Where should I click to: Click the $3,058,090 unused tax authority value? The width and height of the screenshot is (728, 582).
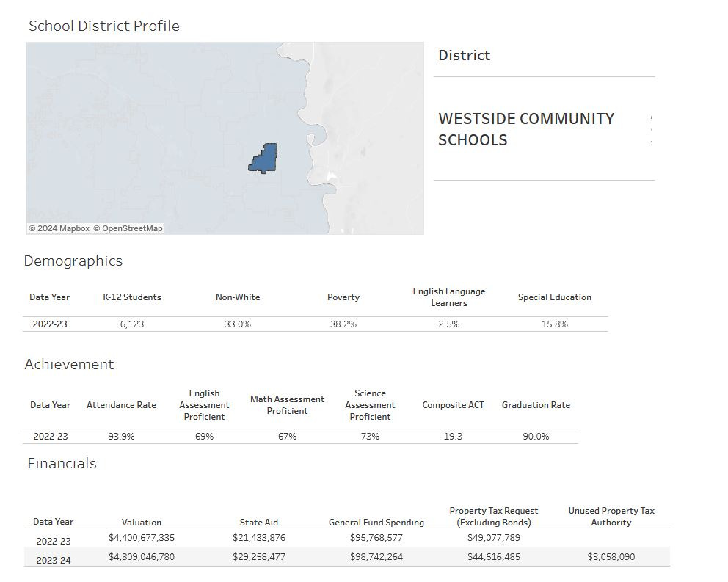pyautogui.click(x=611, y=557)
